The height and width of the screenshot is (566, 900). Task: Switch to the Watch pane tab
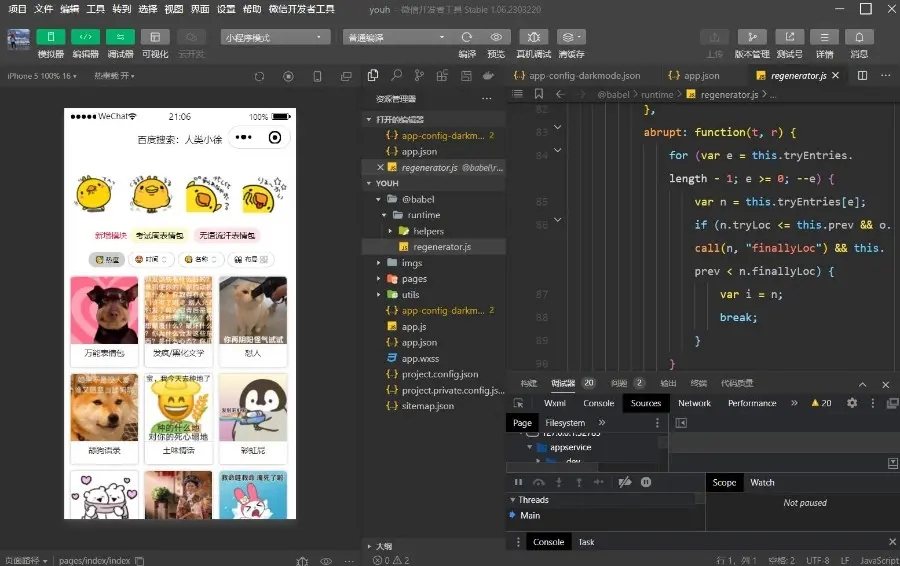pos(762,483)
